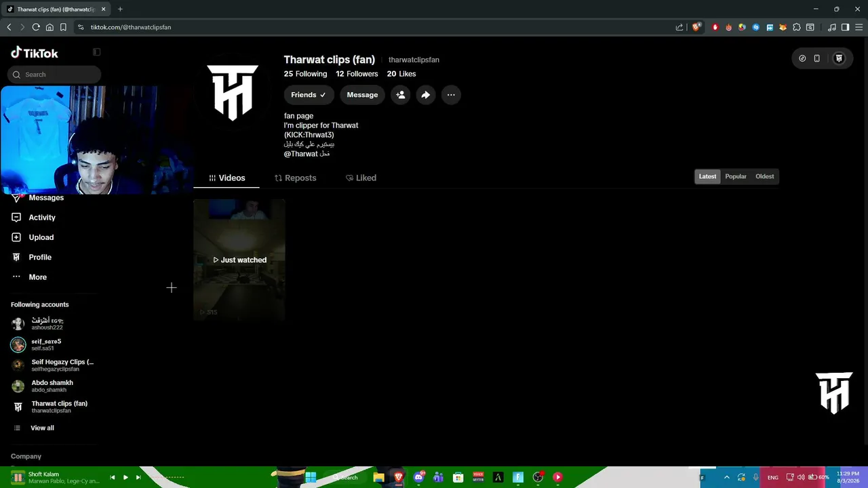Open account avatar menu at top-right

click(x=839, y=58)
